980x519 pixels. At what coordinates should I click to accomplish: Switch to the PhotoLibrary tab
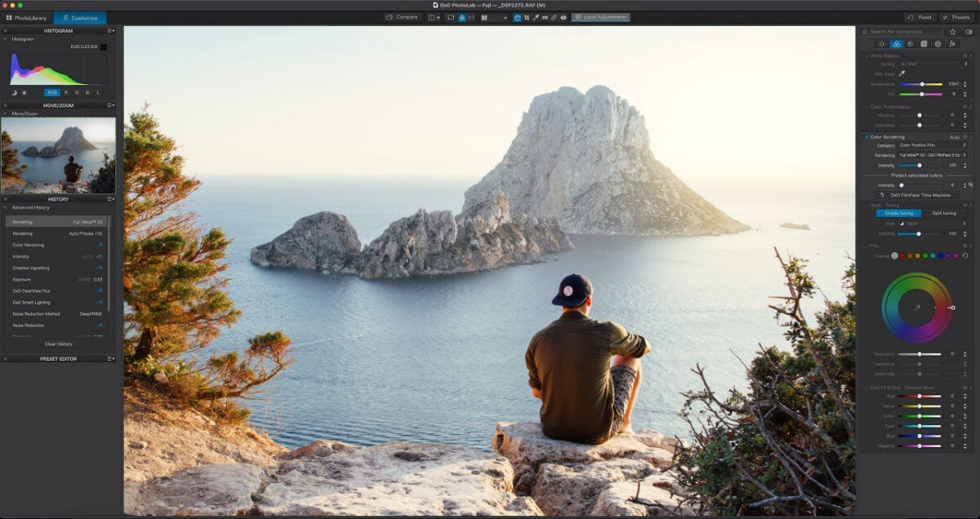coord(26,17)
